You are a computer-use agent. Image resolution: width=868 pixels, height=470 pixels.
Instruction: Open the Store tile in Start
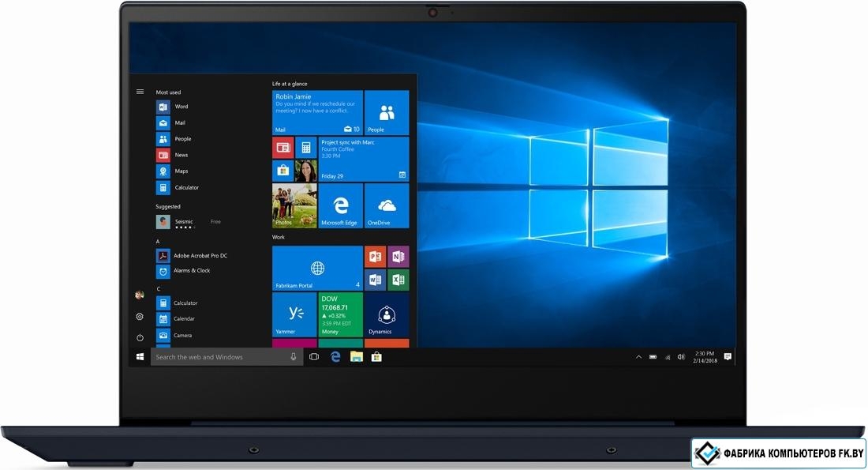click(282, 171)
